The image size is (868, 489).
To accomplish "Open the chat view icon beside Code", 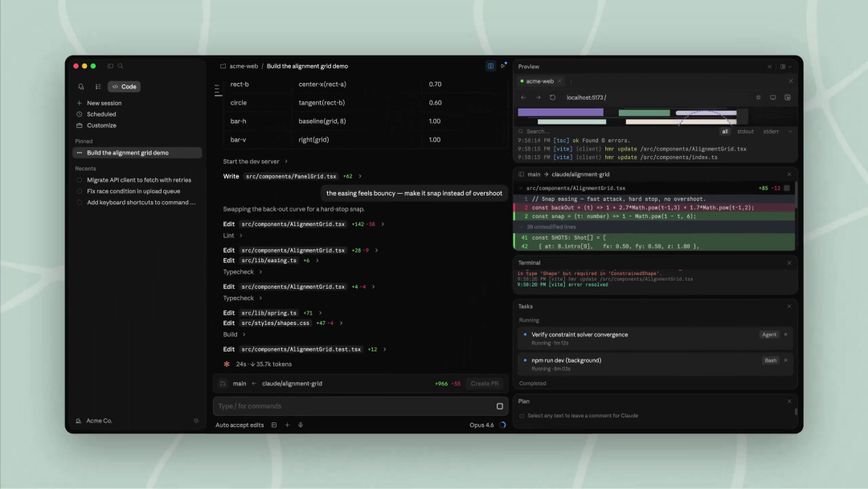I will [81, 86].
